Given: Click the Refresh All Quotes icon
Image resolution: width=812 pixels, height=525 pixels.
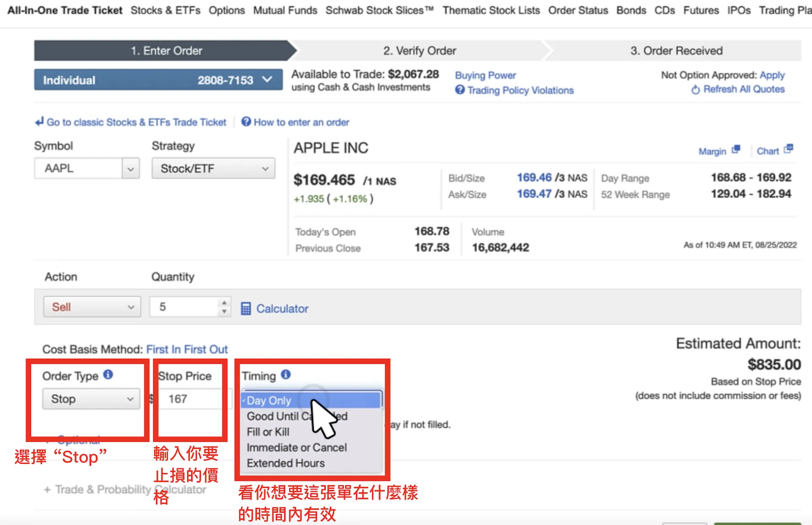Looking at the screenshot, I should 695,90.
